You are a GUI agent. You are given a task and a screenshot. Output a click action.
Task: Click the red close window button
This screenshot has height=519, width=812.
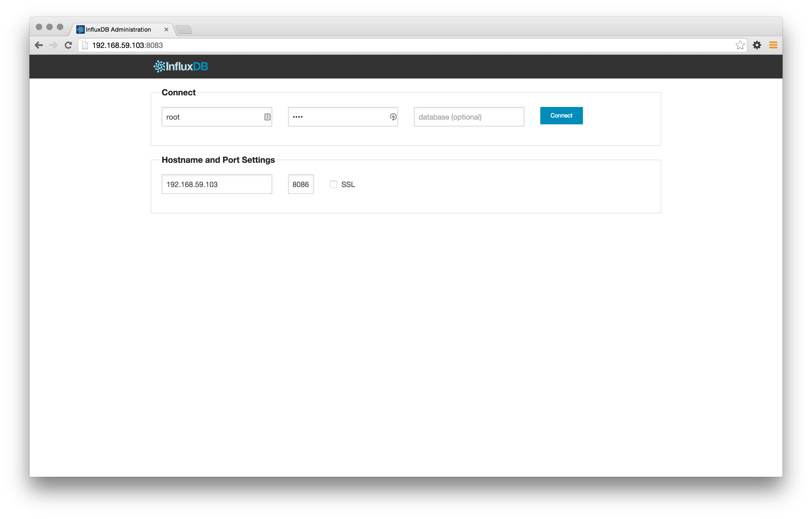coord(39,27)
